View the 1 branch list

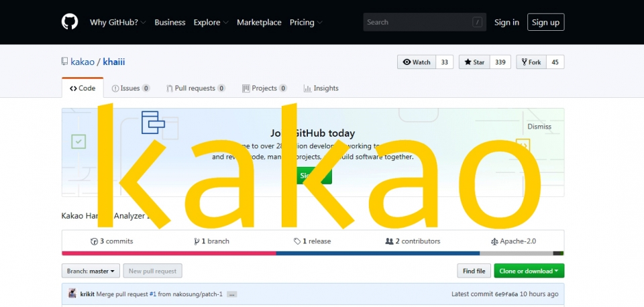pos(211,241)
